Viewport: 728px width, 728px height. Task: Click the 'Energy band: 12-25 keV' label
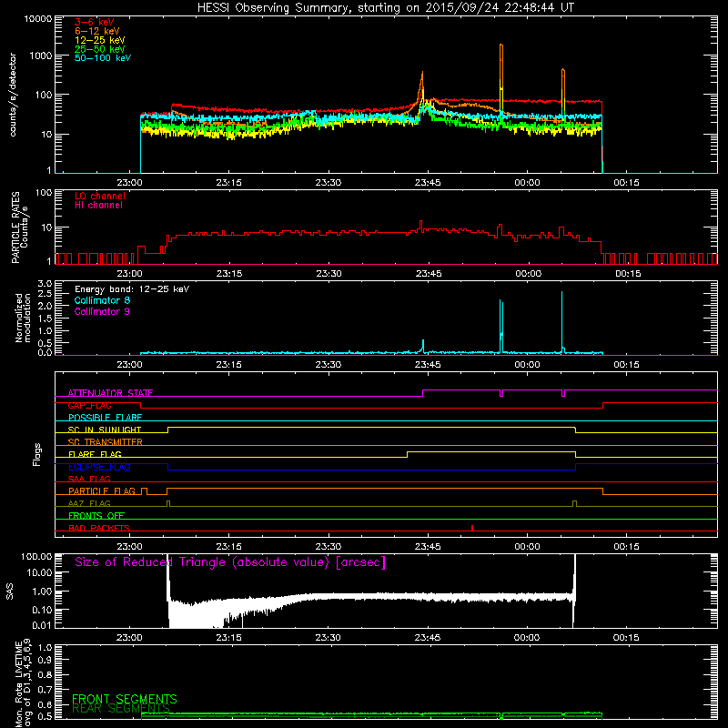pos(132,289)
